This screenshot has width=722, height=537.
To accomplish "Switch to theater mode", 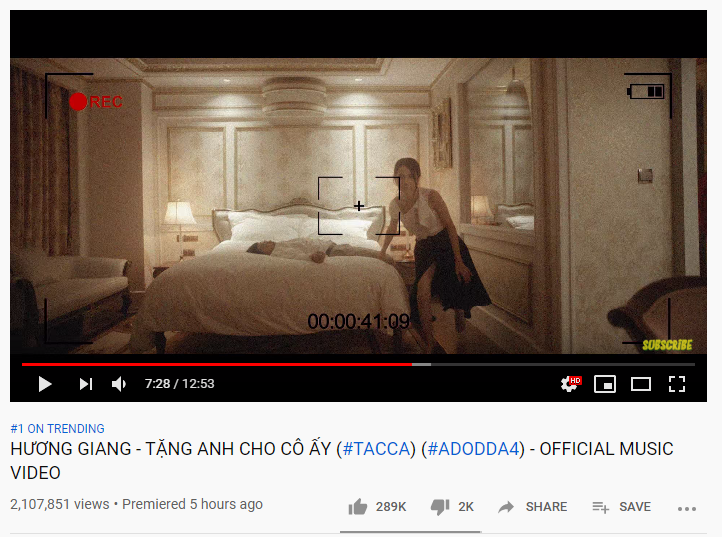I will [x=640, y=384].
